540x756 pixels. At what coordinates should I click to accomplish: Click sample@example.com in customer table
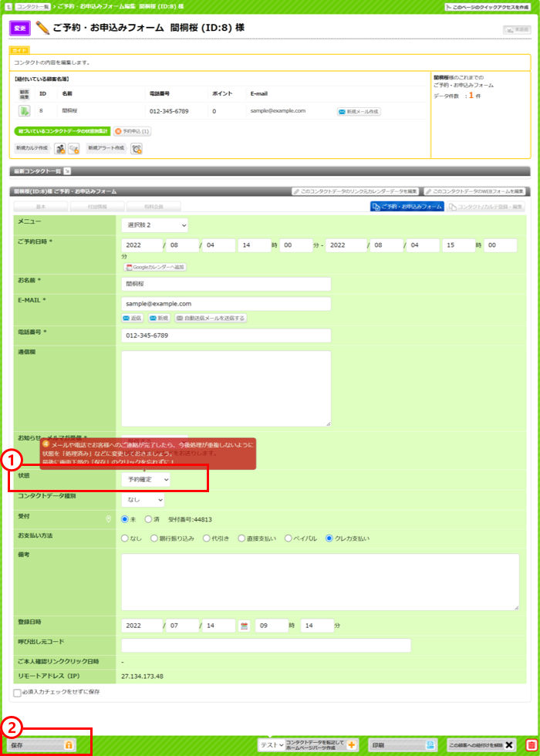278,111
